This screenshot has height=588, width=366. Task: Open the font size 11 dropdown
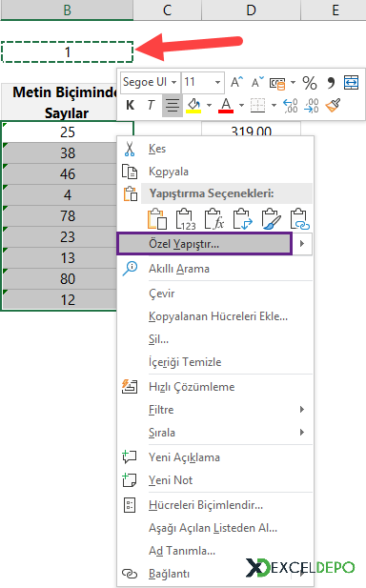pyautogui.click(x=217, y=83)
